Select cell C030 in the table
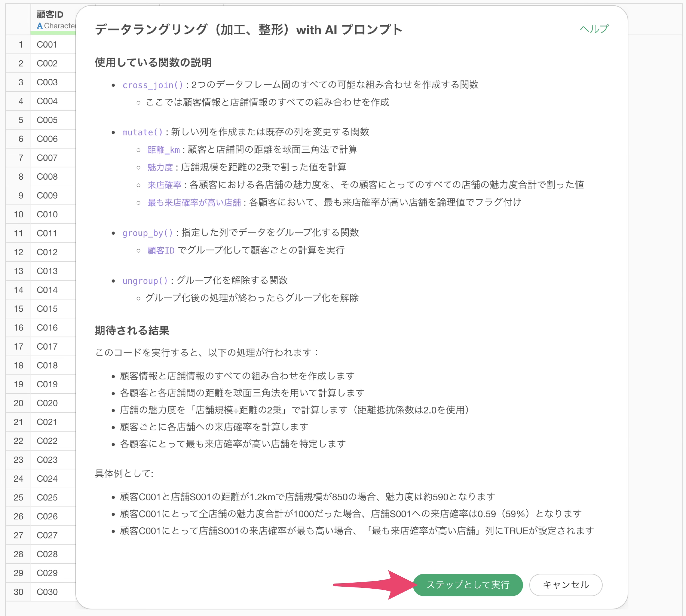 pyautogui.click(x=47, y=592)
